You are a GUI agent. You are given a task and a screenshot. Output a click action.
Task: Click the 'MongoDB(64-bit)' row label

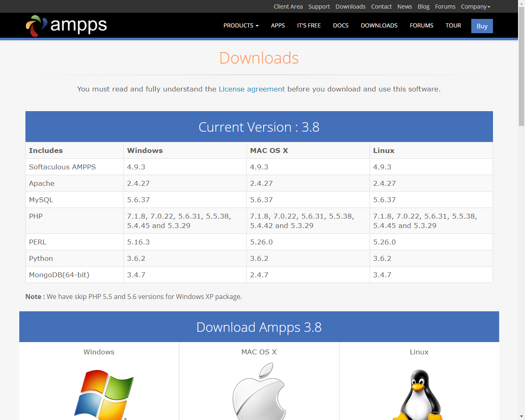(59, 275)
